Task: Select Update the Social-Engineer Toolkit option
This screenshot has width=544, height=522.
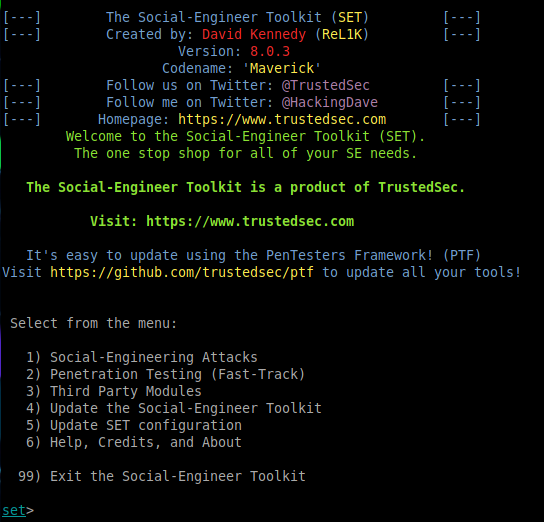Action: (173, 409)
